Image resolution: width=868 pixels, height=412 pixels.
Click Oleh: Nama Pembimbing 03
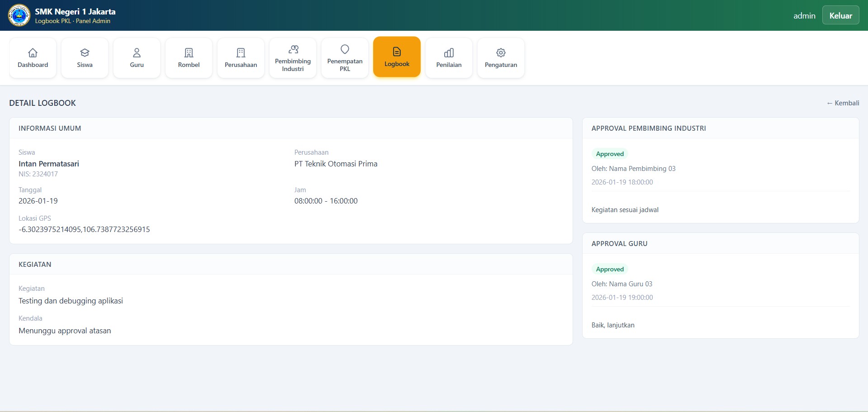[633, 169]
